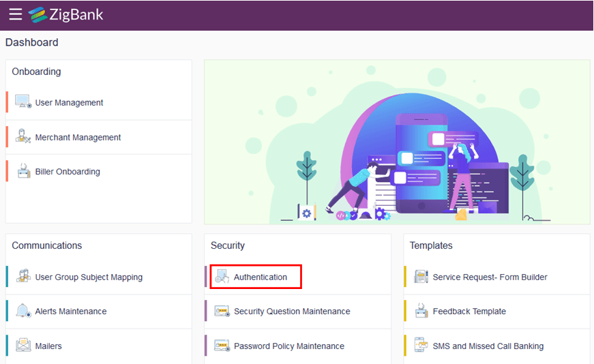The width and height of the screenshot is (594, 364).
Task: Click the Templates section heading
Action: pyautogui.click(x=431, y=245)
